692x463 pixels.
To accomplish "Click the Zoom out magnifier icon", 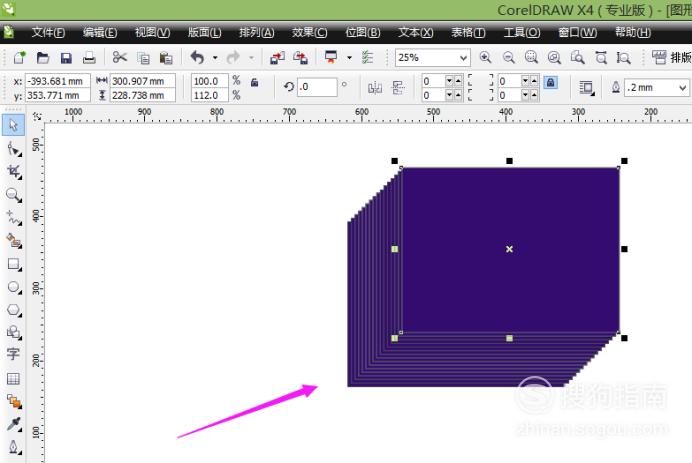I will coord(509,57).
